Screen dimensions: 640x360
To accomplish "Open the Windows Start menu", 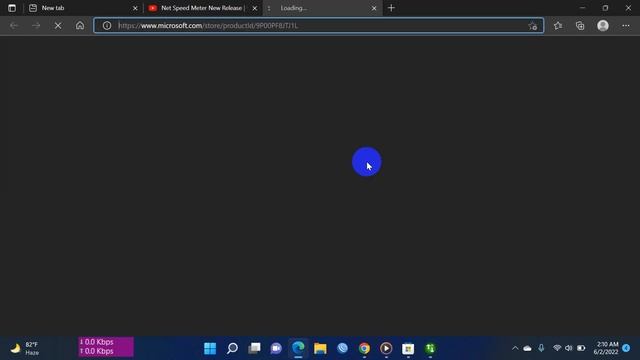I will (x=210, y=348).
